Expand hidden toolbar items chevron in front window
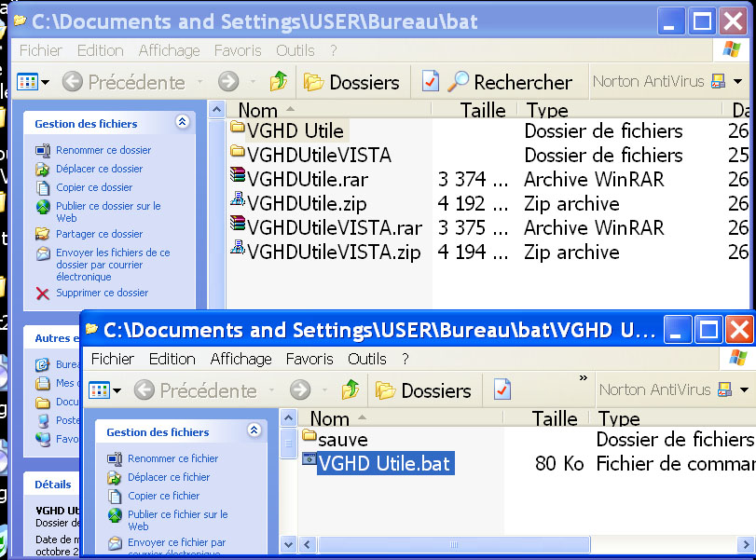 (584, 378)
